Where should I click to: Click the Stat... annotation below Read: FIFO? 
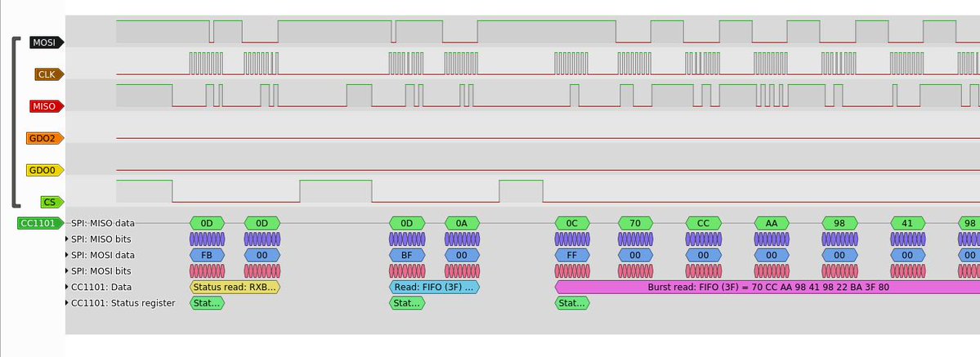(407, 302)
